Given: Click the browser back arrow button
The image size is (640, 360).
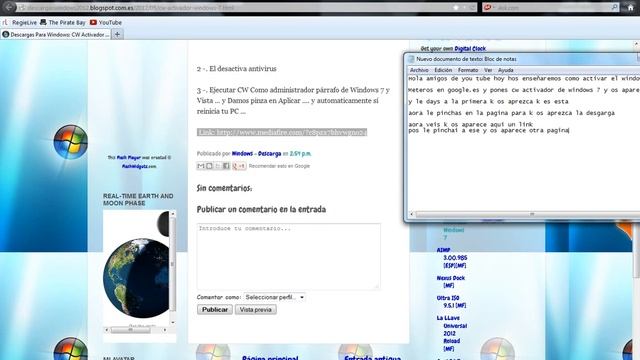Looking at the screenshot, I should pos(9,7).
